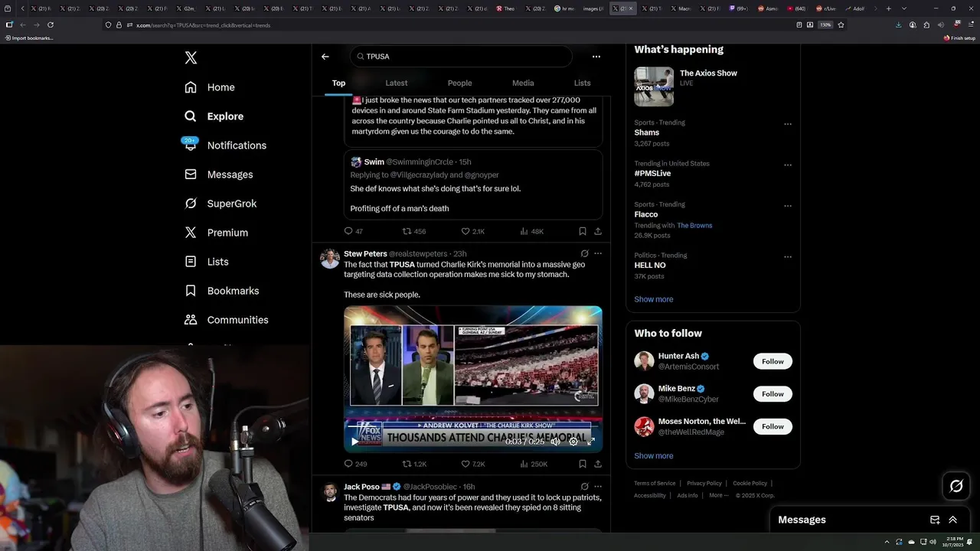Screen dimensions: 980x551
Task: Open SuperGrok in the sidebar
Action: pos(220,204)
